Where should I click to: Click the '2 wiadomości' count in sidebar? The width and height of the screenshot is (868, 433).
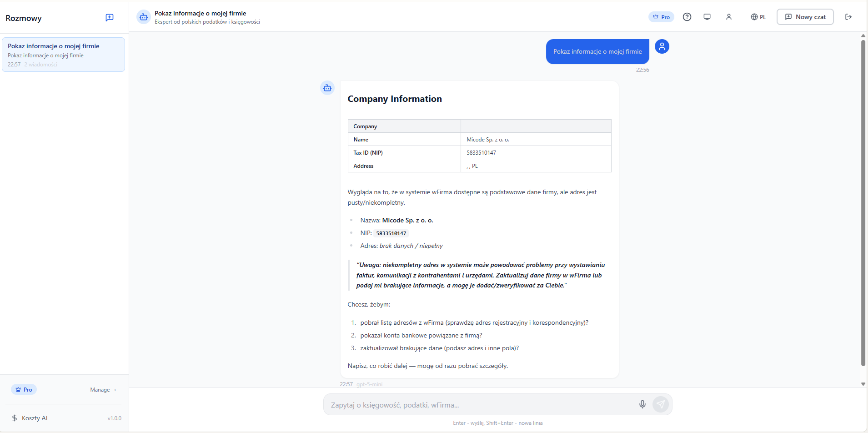41,65
